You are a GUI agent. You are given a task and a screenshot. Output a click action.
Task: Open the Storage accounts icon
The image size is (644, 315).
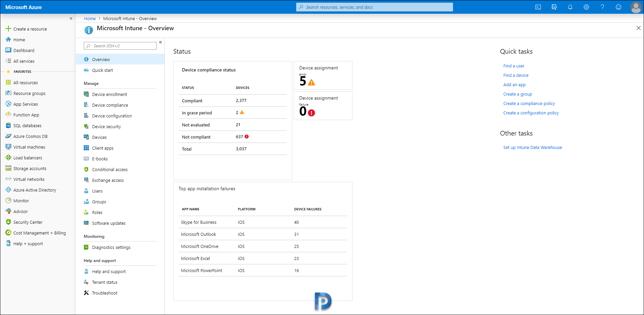tap(8, 168)
